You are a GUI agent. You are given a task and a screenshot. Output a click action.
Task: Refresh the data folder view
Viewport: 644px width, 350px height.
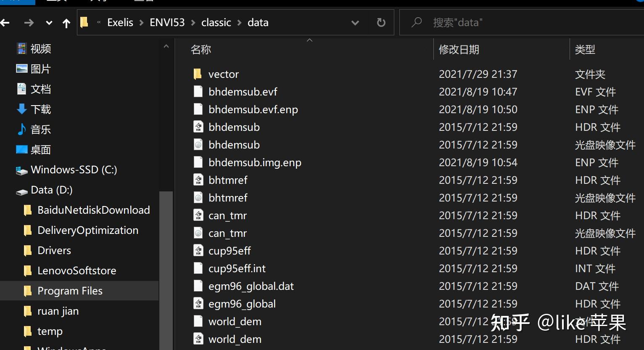click(381, 23)
